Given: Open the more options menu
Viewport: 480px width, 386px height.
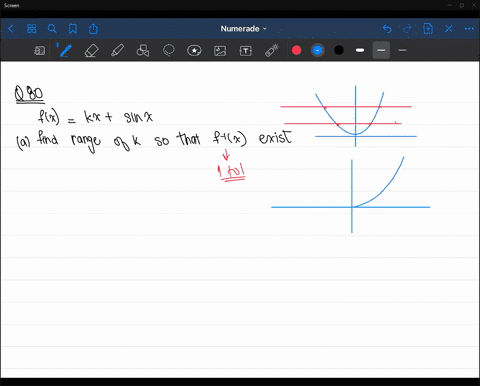Looking at the screenshot, I should [x=469, y=29].
